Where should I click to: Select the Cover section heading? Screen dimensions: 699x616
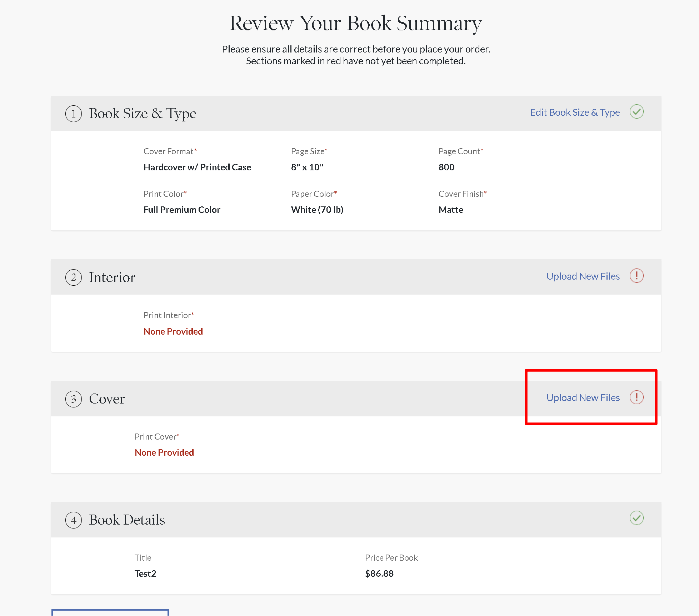(x=107, y=399)
